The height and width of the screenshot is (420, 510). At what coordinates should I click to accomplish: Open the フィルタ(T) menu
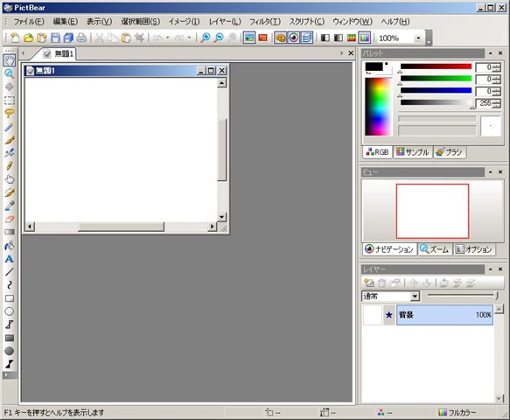point(265,22)
